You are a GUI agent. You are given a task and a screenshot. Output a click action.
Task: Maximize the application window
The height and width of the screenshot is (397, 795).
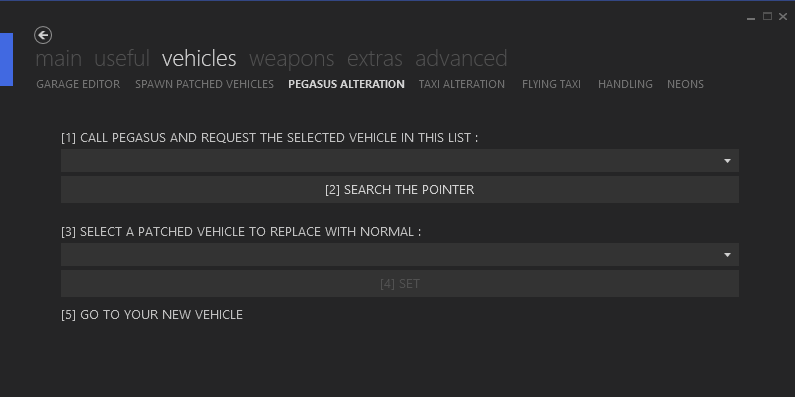click(767, 17)
